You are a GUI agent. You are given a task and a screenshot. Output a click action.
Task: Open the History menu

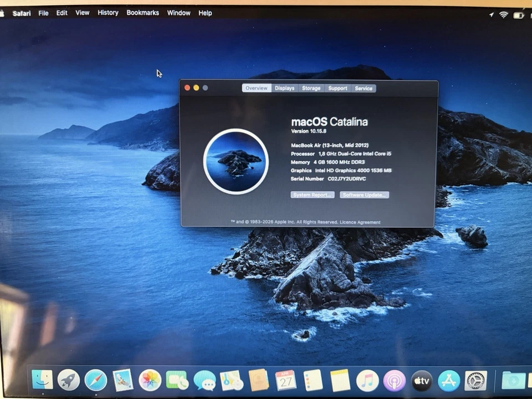coord(108,13)
